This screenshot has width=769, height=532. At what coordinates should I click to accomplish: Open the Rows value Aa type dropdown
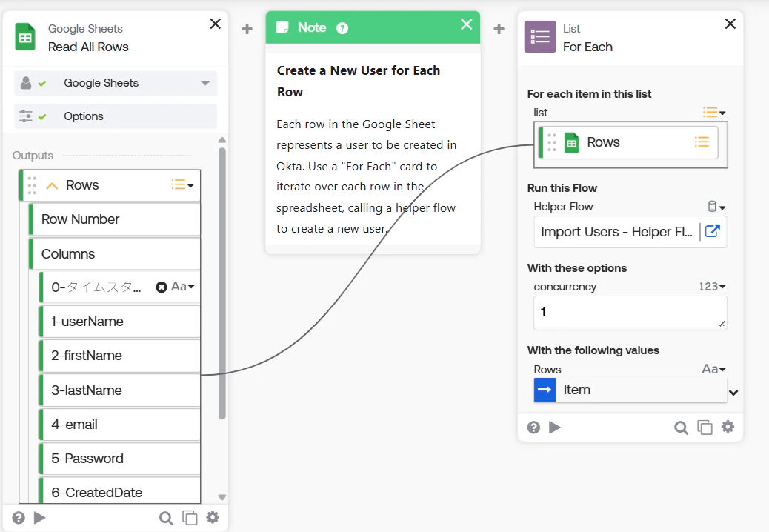click(713, 369)
